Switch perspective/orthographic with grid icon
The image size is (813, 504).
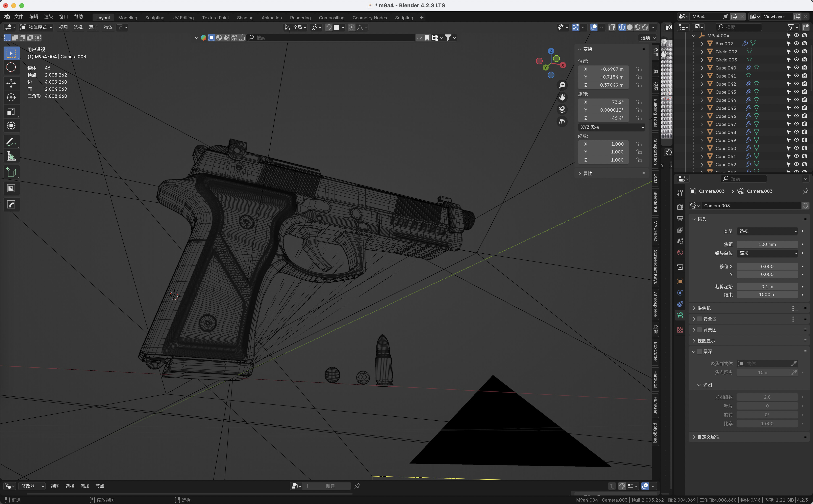562,122
